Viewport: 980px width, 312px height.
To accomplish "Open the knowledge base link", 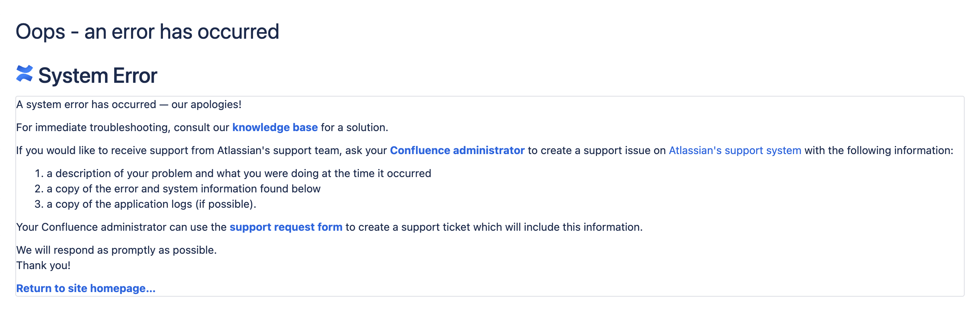I will tap(275, 128).
